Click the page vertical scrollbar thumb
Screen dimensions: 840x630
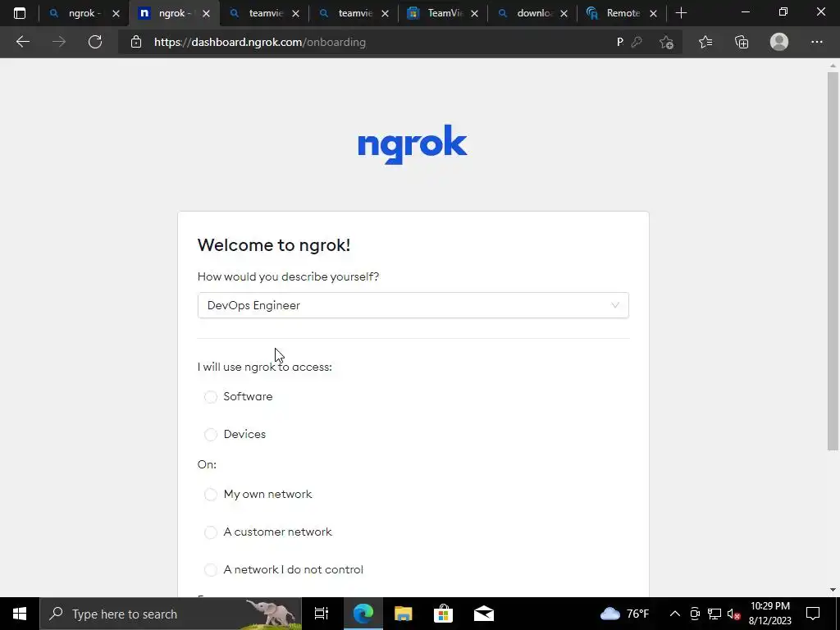click(x=833, y=261)
